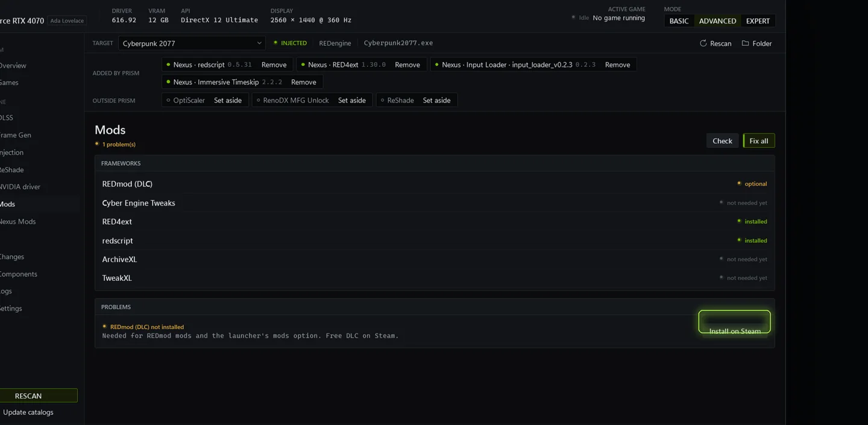Viewport: 868px width, 425px height.
Task: Select the REDmod (DLC) framework row
Action: click(435, 184)
